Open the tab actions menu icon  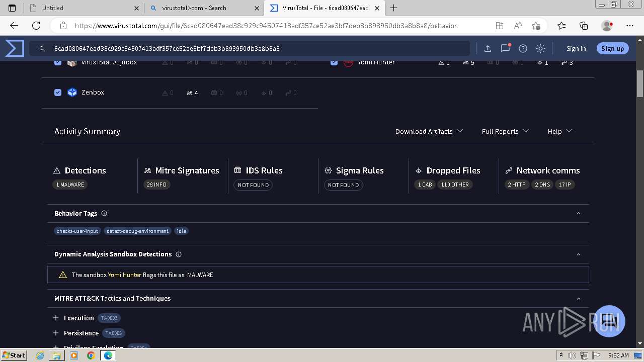click(12, 8)
